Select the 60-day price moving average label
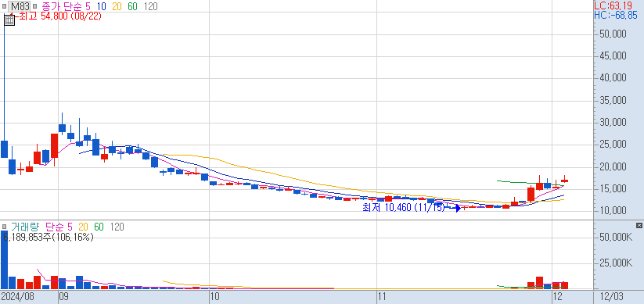Image resolution: width=644 pixels, height=304 pixels. pos(133,6)
